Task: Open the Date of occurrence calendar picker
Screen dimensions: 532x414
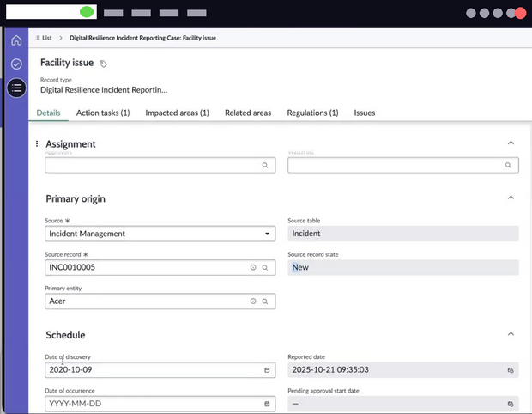Action: (x=267, y=404)
